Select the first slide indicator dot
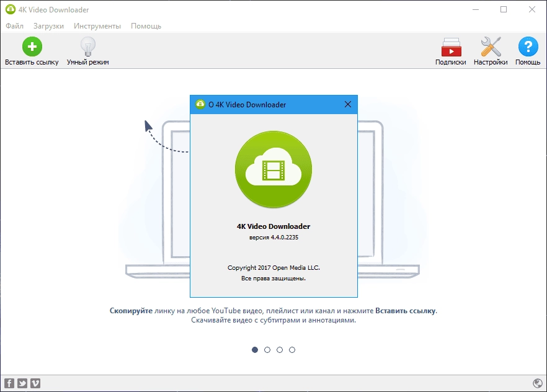547x392 pixels. (x=255, y=350)
